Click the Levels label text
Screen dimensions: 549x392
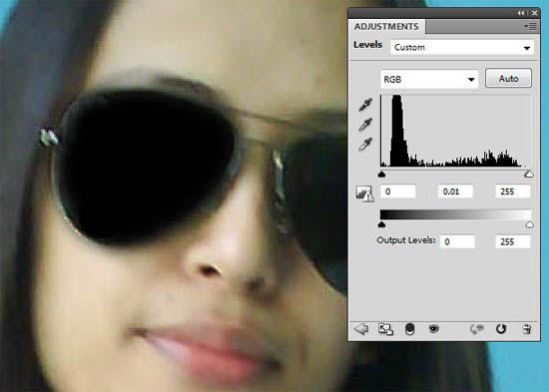367,45
